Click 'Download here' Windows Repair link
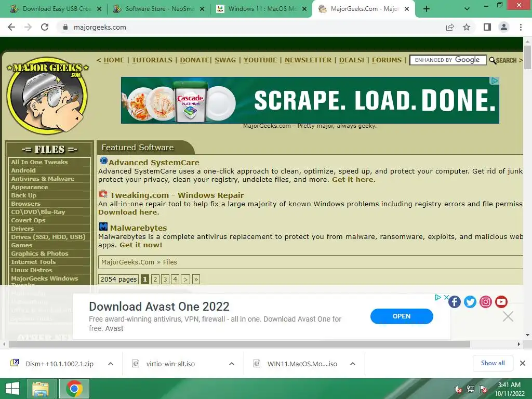 click(x=128, y=212)
